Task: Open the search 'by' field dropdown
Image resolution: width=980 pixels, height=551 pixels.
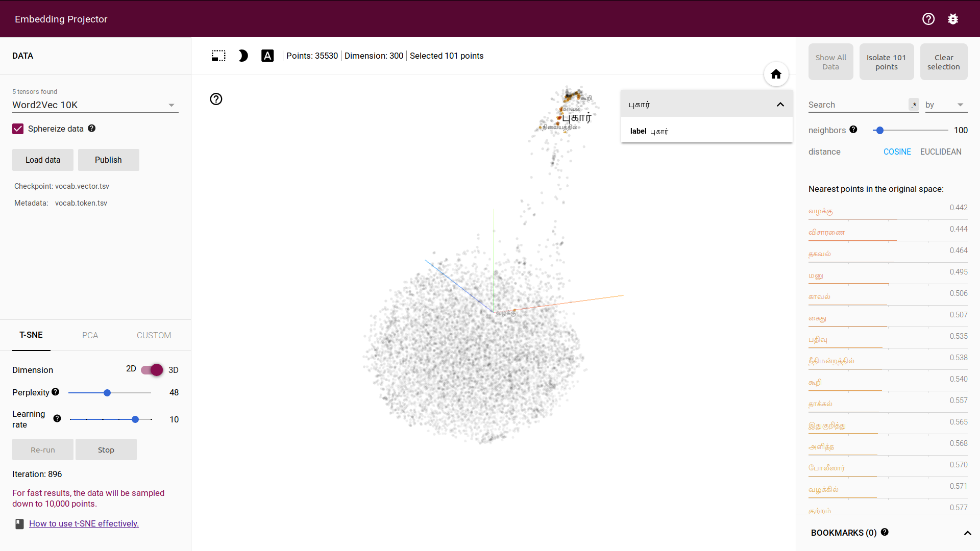Action: click(946, 105)
